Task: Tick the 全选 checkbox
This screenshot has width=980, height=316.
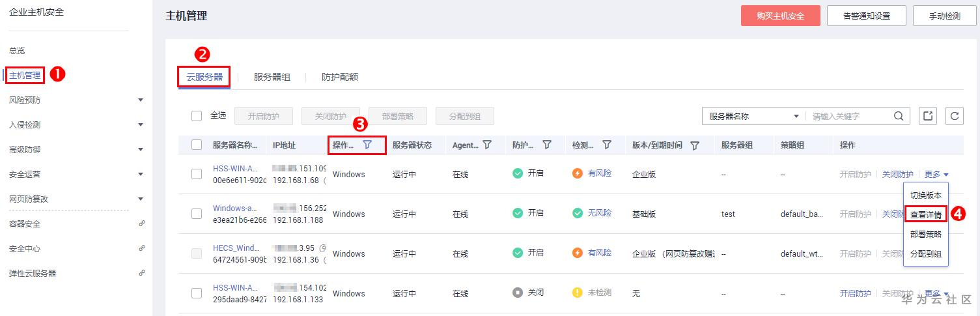Action: tap(197, 116)
